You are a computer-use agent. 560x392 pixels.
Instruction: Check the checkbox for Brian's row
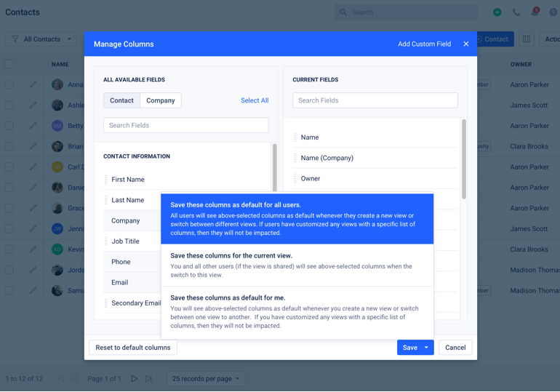pos(9,146)
